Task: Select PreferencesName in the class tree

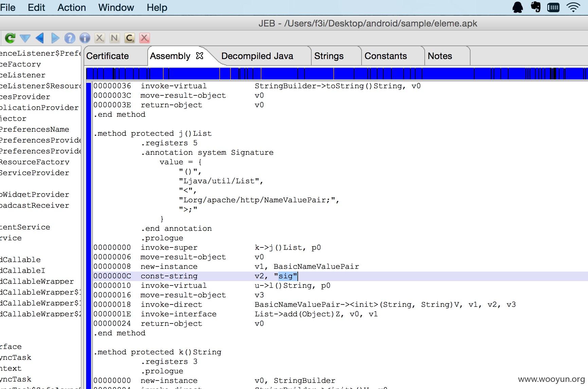Action: [x=35, y=129]
